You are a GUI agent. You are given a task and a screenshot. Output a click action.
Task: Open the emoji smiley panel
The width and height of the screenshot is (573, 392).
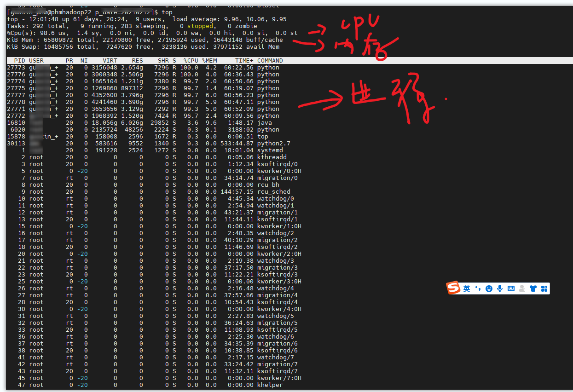(x=489, y=288)
